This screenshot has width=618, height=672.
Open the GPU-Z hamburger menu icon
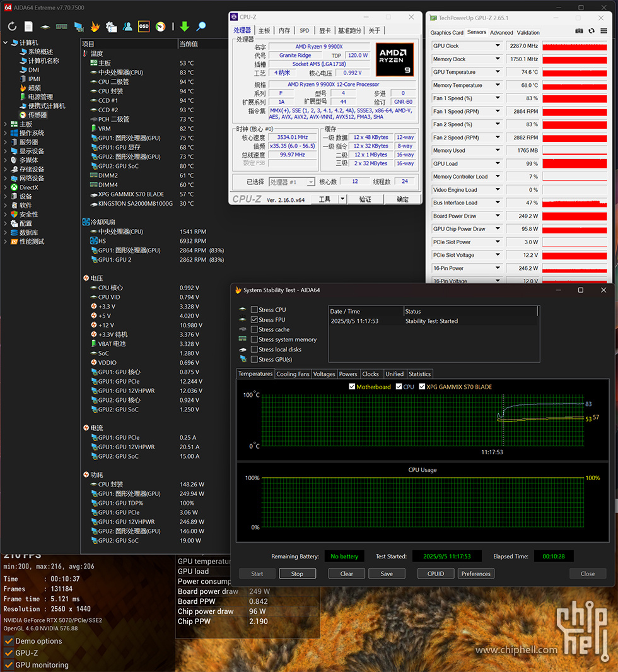click(x=603, y=31)
